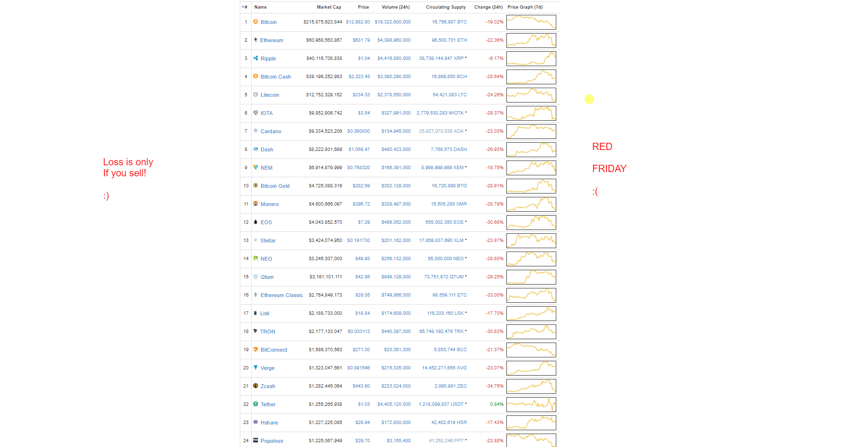Open Hshare's 7-day price graph

531,423
